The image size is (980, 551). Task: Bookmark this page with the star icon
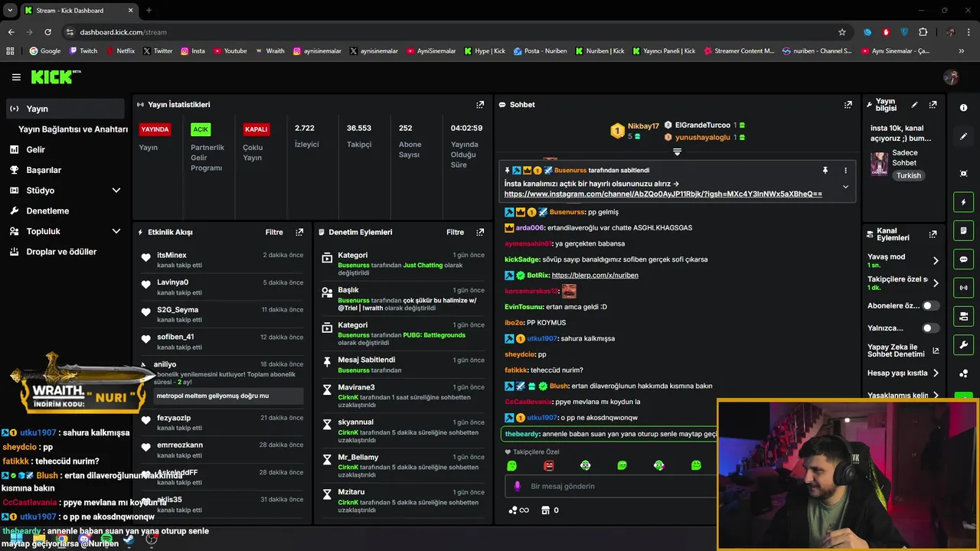842,32
